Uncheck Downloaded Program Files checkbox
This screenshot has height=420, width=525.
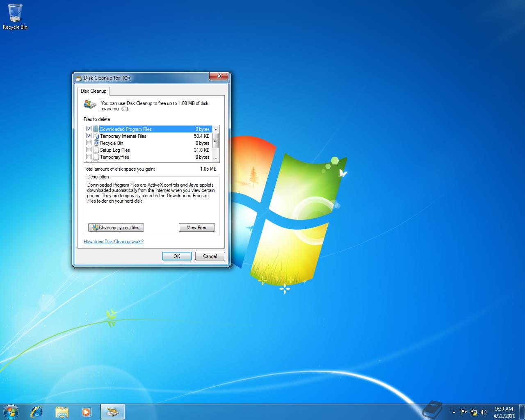[x=89, y=129]
